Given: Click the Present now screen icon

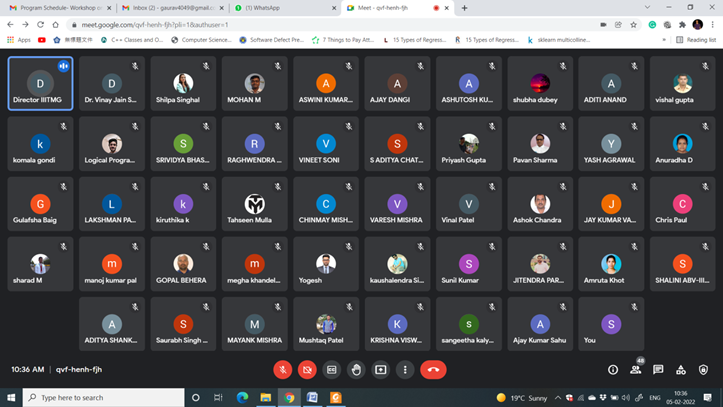Looking at the screenshot, I should (380, 369).
